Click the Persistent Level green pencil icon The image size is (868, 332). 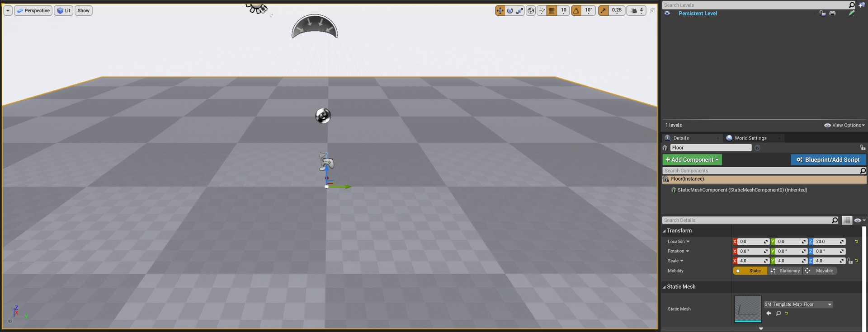(x=852, y=14)
